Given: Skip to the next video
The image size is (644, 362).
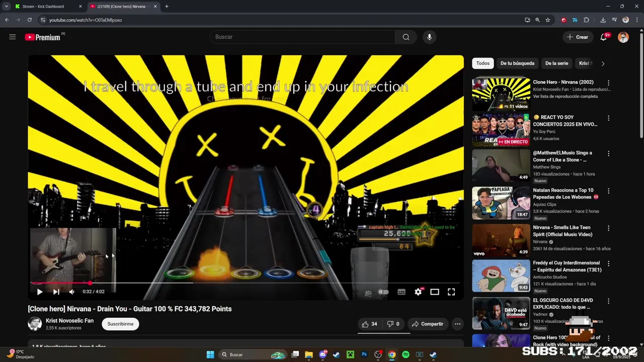Looking at the screenshot, I should pos(56,292).
